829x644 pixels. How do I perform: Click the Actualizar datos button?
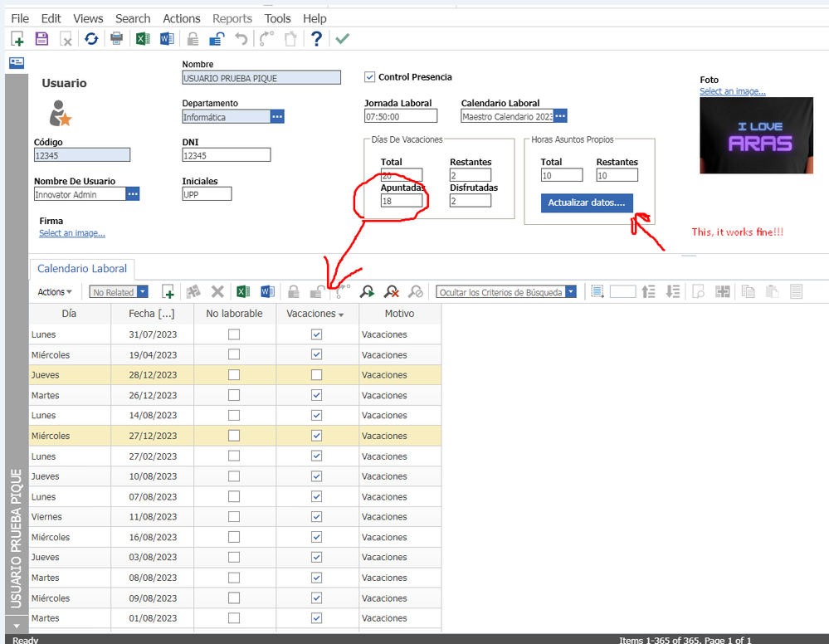587,202
